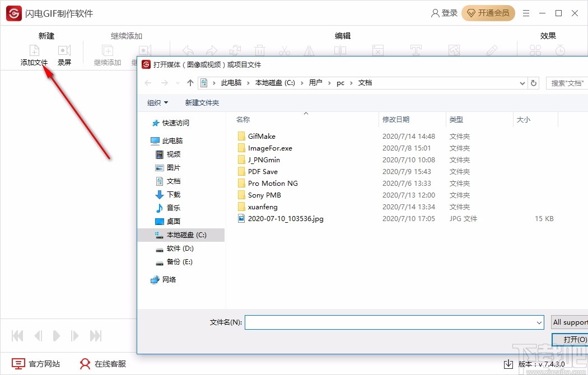Click 此电脑 in address breadcrumb
Viewport: 588px width, 375px height.
(x=231, y=83)
